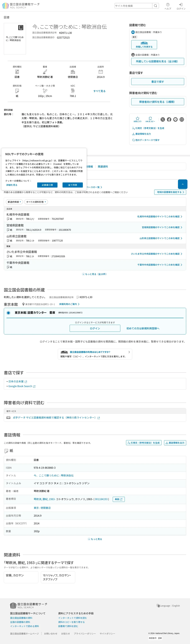Viewport: 190px width, 644px height.
Task: Click 引用文（参考文献注）を生成 button in 書誌情報
Action: (144, 443)
